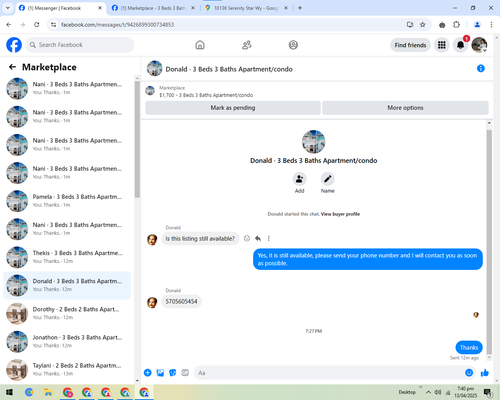Go to Facebook Home icon
This screenshot has width=500, height=400.
[200, 45]
